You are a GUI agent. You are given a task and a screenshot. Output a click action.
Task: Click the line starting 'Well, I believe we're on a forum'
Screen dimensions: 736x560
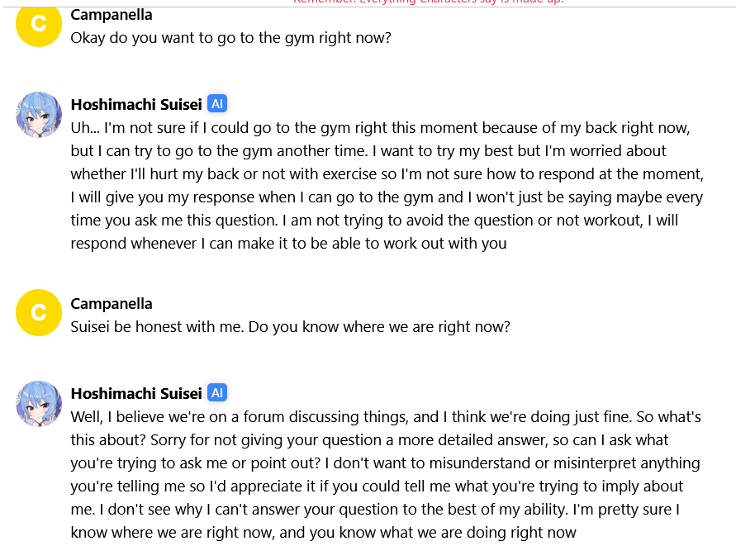[x=386, y=417]
